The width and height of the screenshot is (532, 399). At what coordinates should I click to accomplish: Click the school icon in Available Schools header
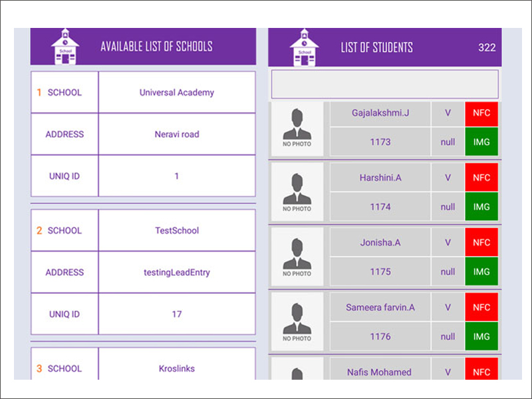tap(65, 47)
